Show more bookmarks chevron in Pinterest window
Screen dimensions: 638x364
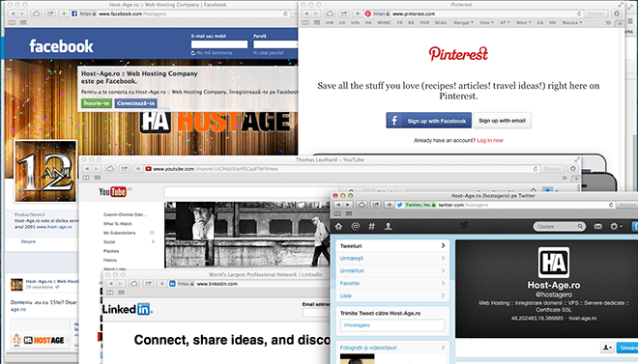tap(608, 23)
